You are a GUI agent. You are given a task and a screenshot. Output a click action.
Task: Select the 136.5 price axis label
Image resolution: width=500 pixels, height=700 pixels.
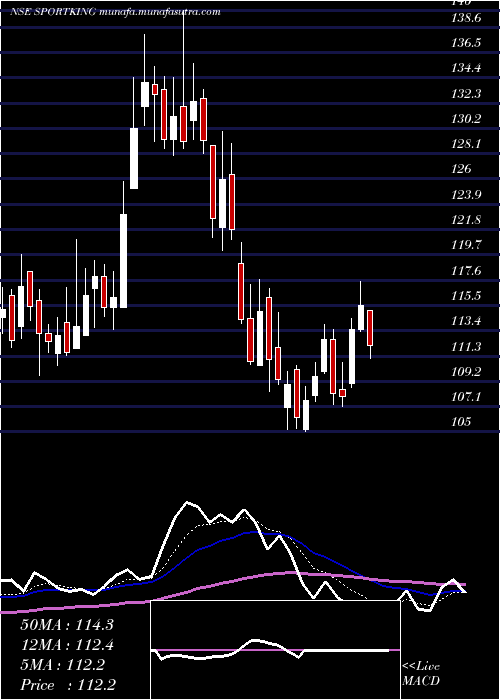tap(466, 43)
